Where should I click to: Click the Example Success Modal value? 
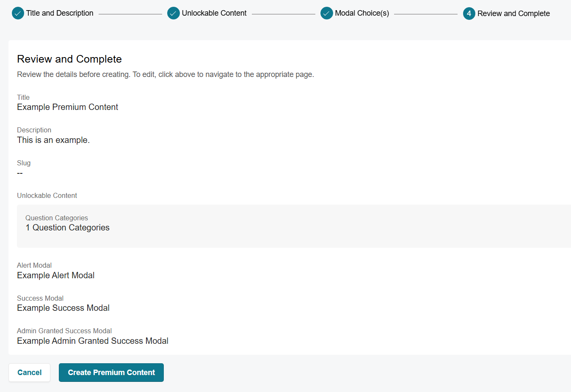(x=63, y=308)
